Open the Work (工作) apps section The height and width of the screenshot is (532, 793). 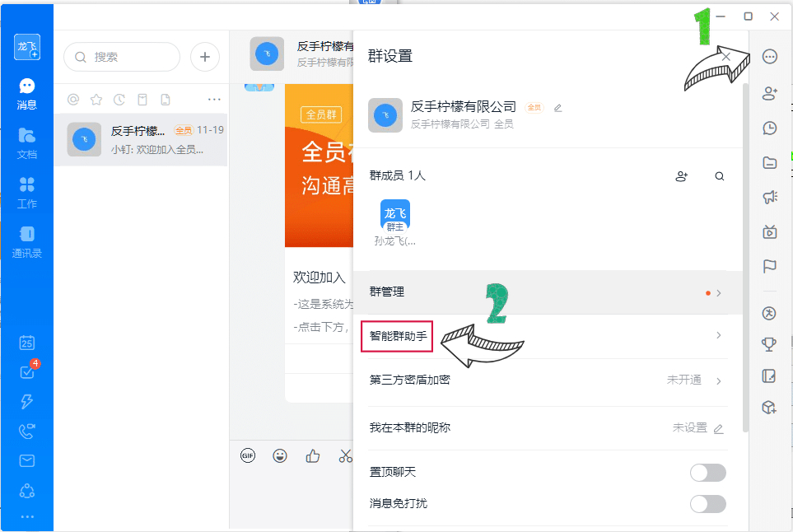[27, 193]
